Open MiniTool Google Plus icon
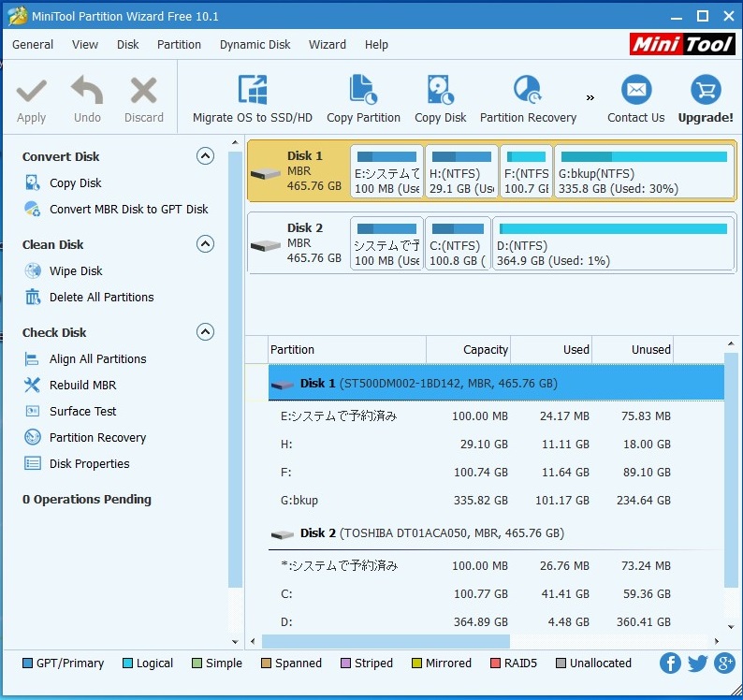The height and width of the screenshot is (700, 743). click(x=724, y=663)
